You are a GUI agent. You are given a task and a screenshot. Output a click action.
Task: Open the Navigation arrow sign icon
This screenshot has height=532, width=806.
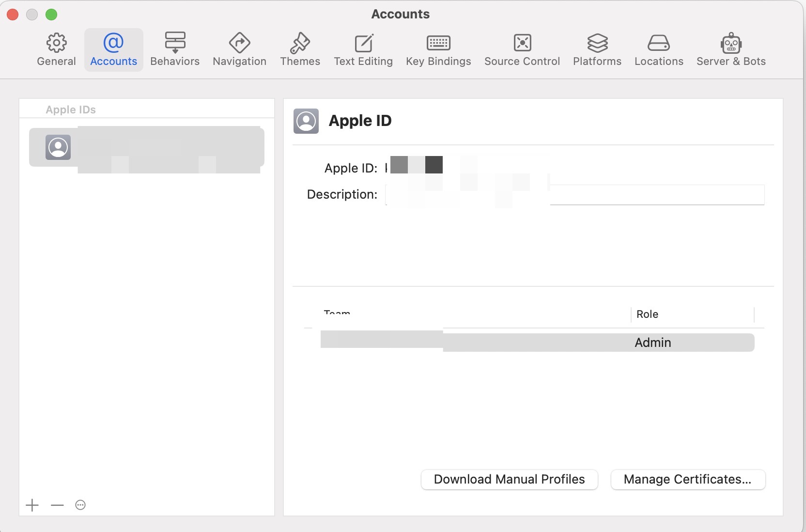pyautogui.click(x=239, y=43)
